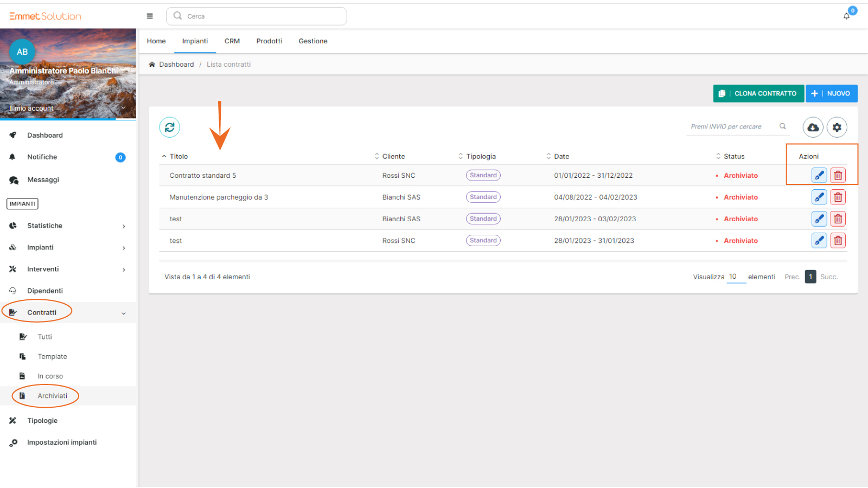The height and width of the screenshot is (488, 868).
Task: Click the Nuovo button
Action: (831, 94)
